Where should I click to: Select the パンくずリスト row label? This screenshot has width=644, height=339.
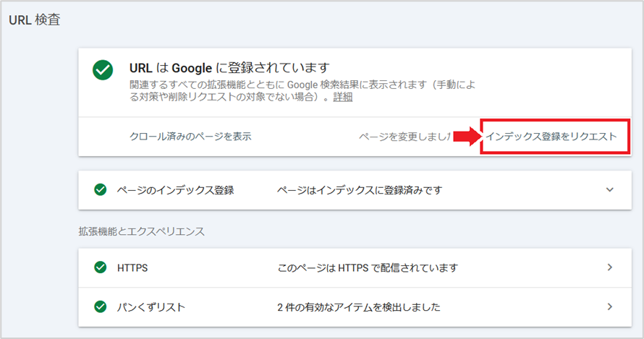[151, 307]
